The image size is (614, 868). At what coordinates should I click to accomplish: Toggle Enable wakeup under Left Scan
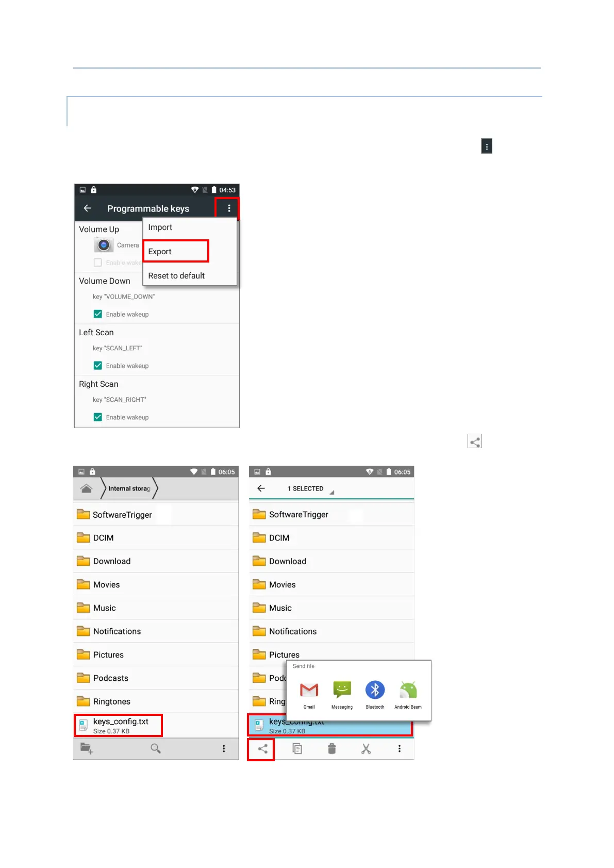coord(98,366)
